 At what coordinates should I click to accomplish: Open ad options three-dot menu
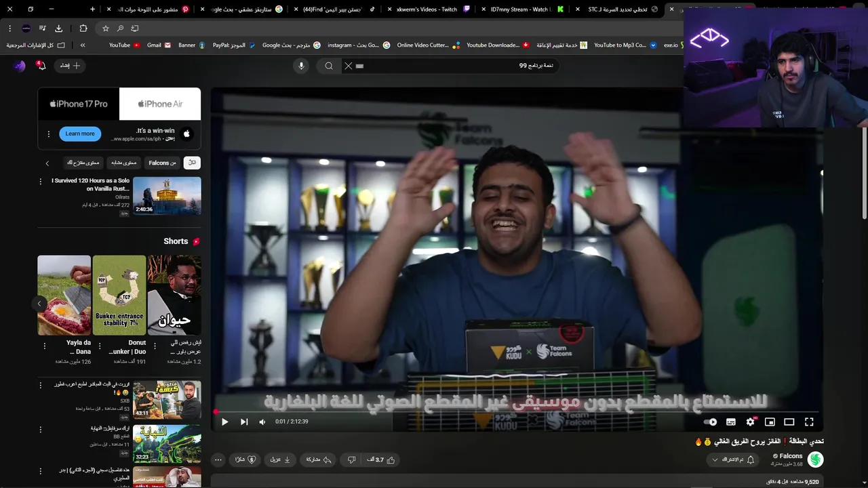click(x=48, y=134)
